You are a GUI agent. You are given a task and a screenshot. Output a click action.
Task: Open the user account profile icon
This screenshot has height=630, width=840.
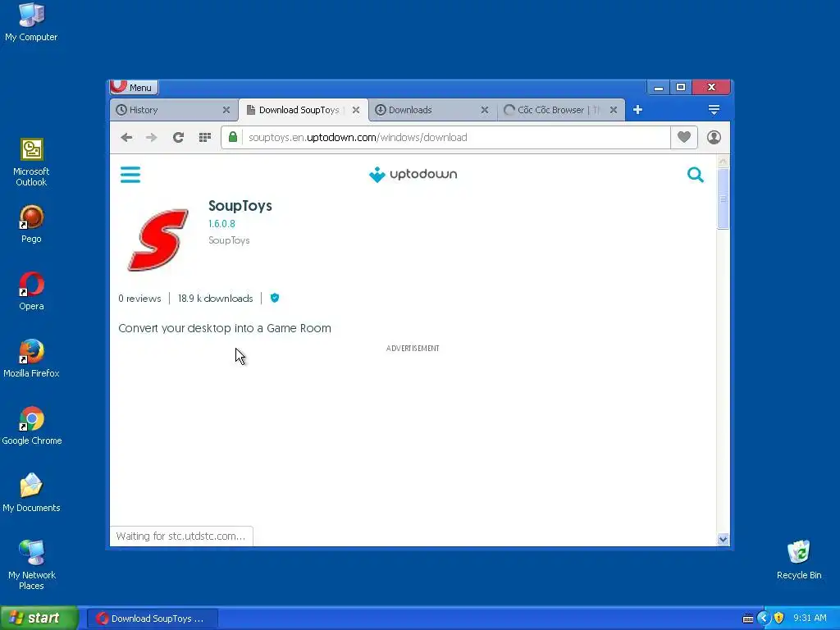714,138
